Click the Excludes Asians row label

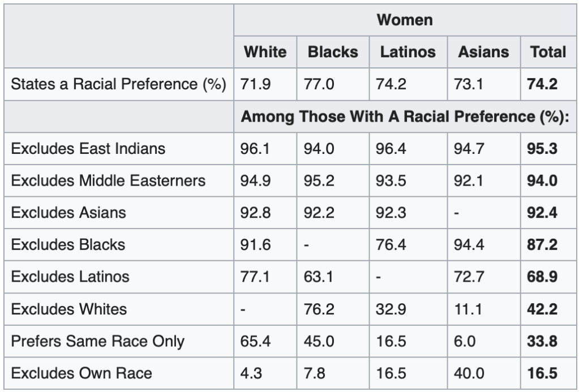(x=68, y=213)
